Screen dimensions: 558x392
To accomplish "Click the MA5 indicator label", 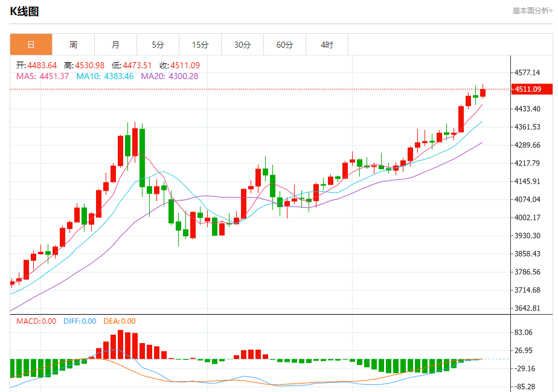I will (x=42, y=76).
